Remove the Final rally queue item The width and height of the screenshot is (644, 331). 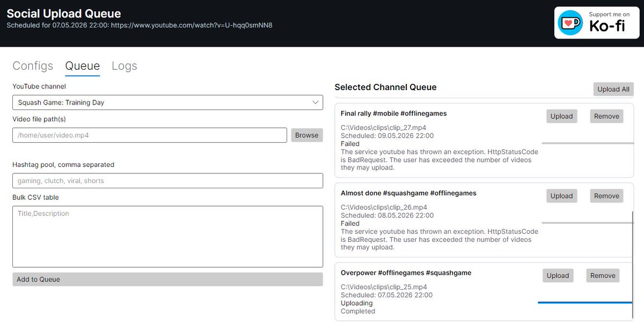click(x=607, y=116)
